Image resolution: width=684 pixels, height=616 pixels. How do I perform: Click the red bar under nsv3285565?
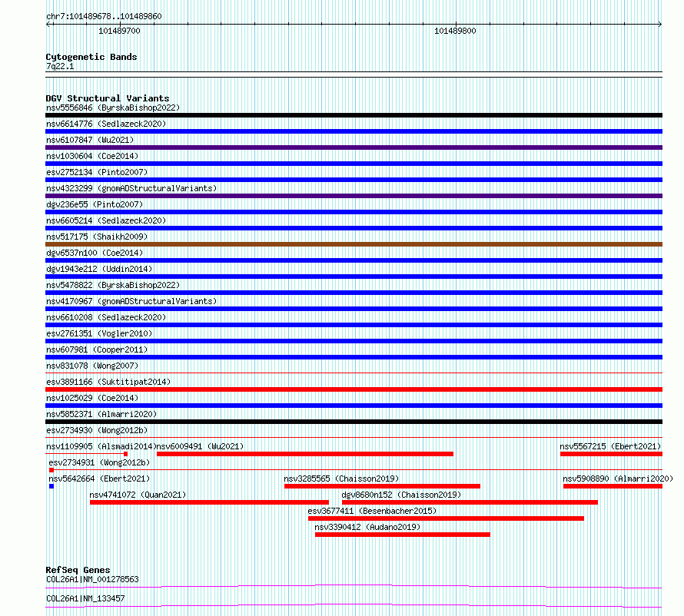(x=382, y=486)
